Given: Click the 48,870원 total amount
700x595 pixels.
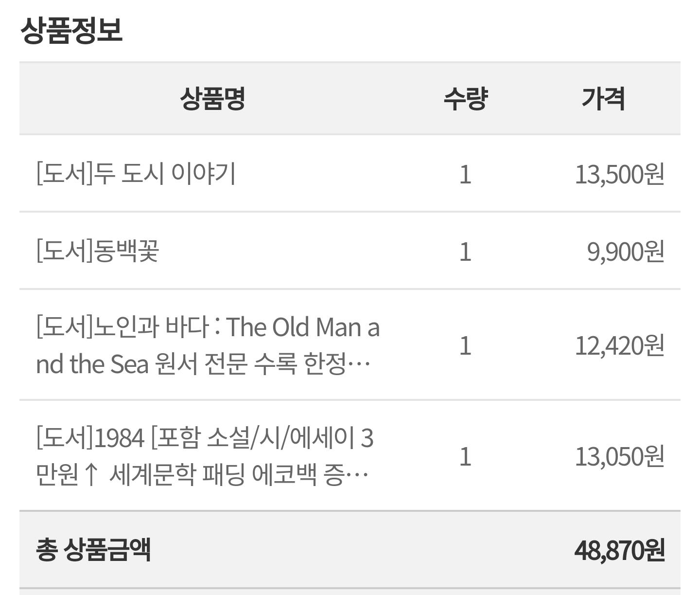Looking at the screenshot, I should (x=619, y=550).
